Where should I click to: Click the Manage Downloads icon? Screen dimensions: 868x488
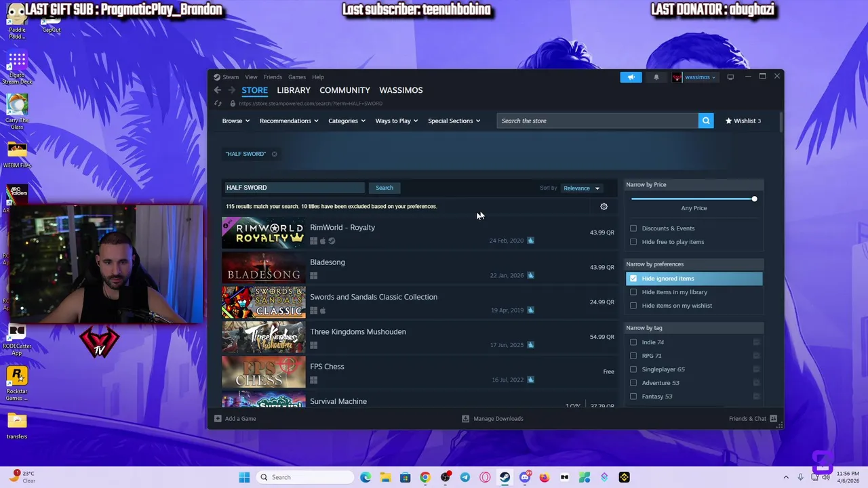coord(465,419)
